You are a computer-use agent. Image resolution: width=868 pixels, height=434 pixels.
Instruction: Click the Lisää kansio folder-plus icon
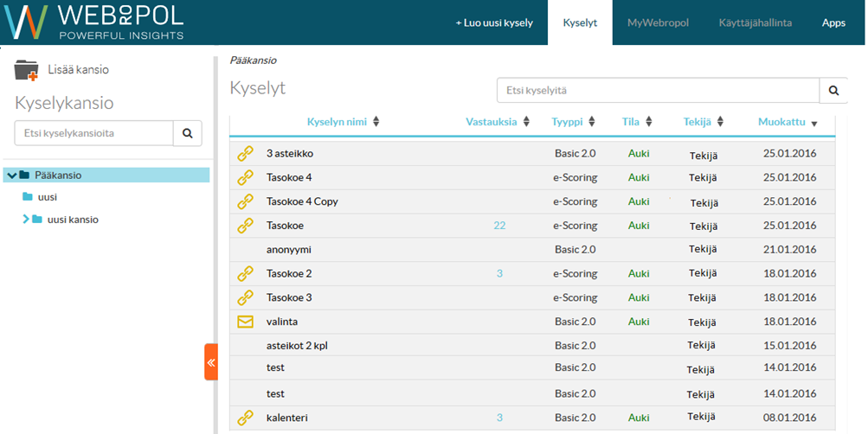[26, 70]
